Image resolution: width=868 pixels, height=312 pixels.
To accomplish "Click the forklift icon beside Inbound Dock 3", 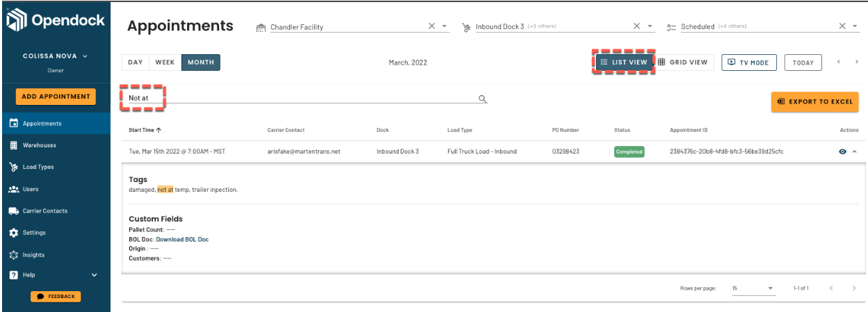I will tap(467, 27).
